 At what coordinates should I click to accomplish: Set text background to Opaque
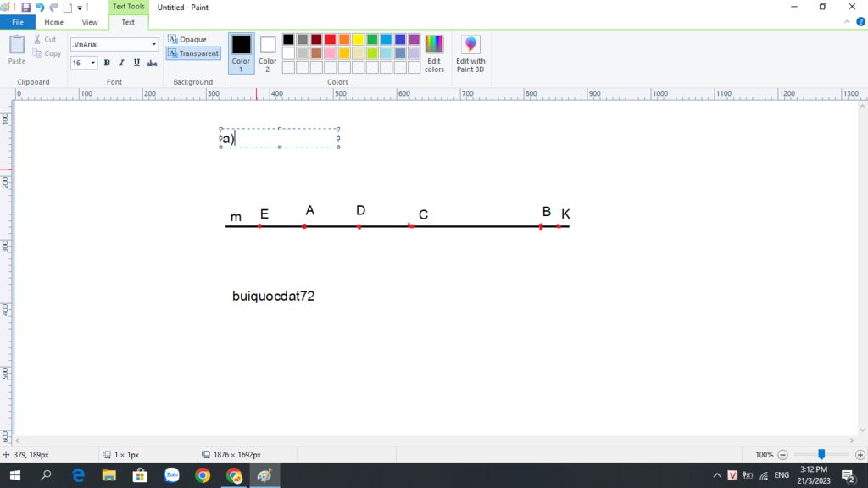tap(192, 38)
